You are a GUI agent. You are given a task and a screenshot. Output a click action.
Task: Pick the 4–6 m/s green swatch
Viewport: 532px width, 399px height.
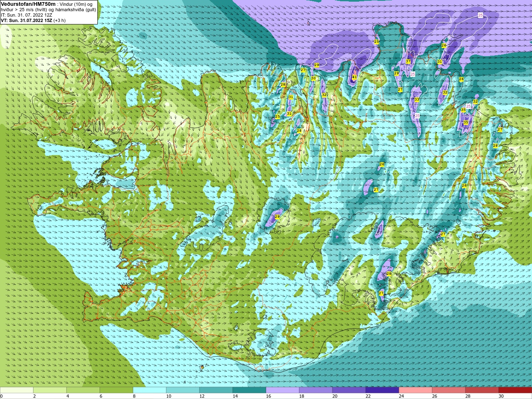coord(83,390)
